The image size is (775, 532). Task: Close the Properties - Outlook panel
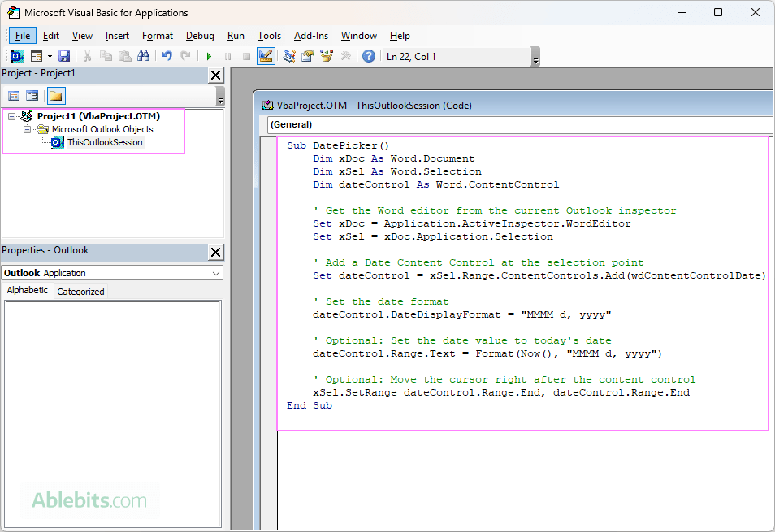pos(216,252)
